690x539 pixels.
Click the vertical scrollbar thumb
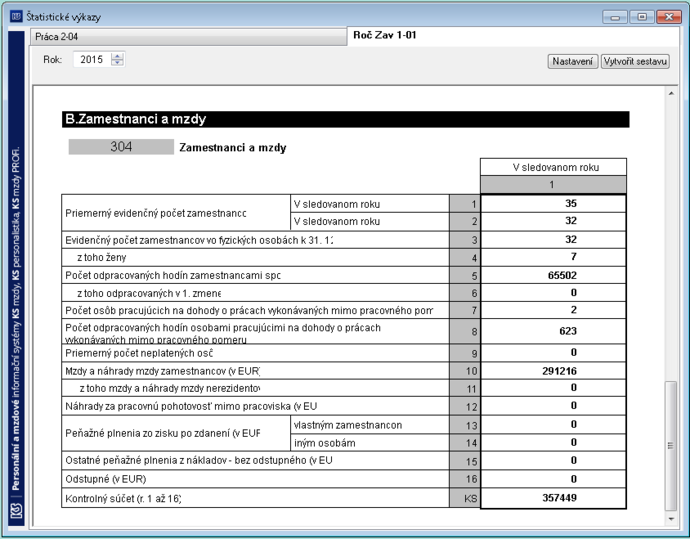pos(671,446)
